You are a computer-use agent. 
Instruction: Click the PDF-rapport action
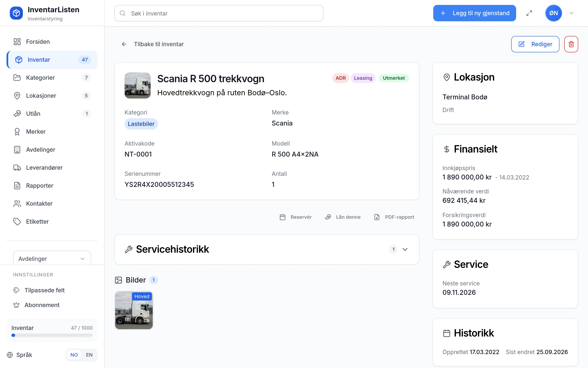[394, 217]
